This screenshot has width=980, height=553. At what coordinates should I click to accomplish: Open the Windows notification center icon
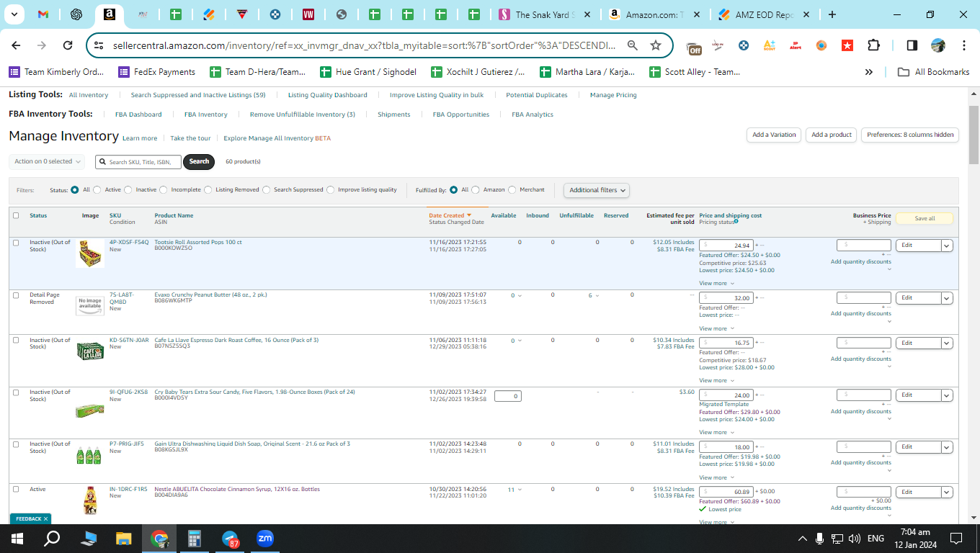point(956,539)
